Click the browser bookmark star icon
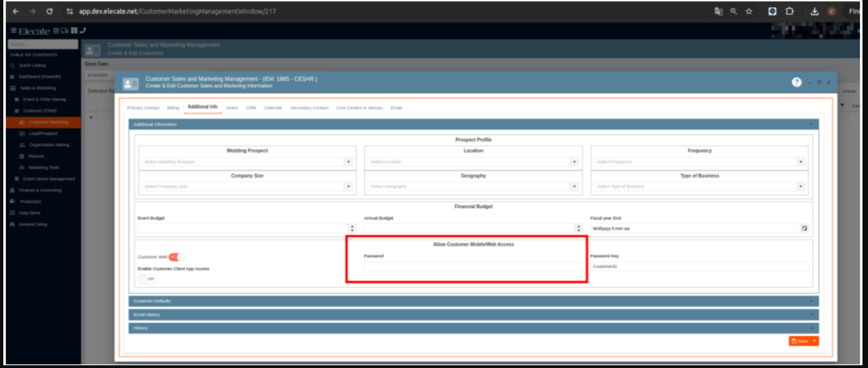This screenshot has height=368, width=868. pyautogui.click(x=749, y=12)
